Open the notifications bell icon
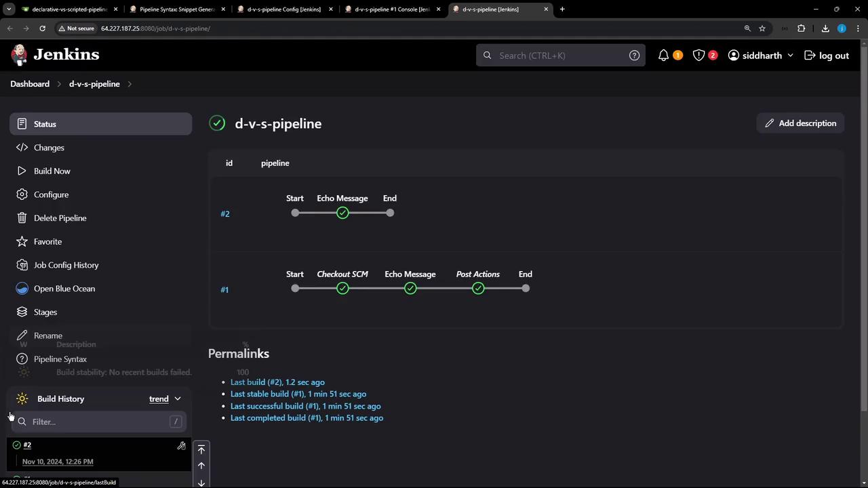Screen dimensions: 868x488 coord(664,56)
